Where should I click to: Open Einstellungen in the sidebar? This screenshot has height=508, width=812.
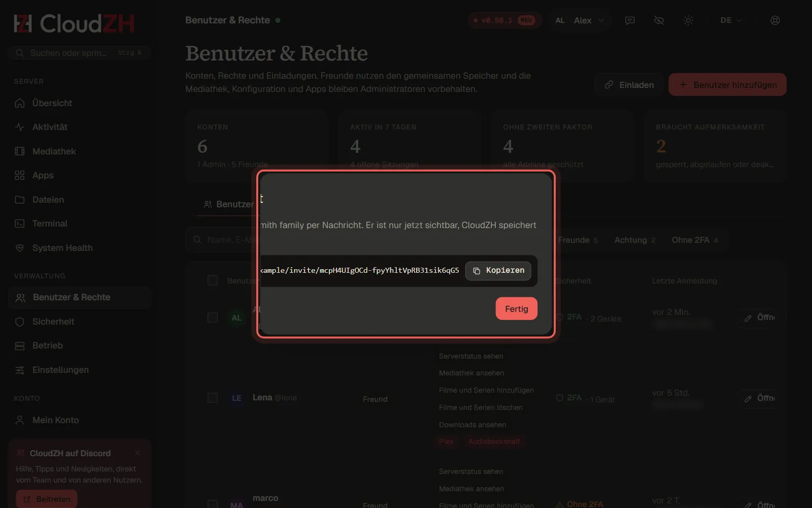[80, 370]
